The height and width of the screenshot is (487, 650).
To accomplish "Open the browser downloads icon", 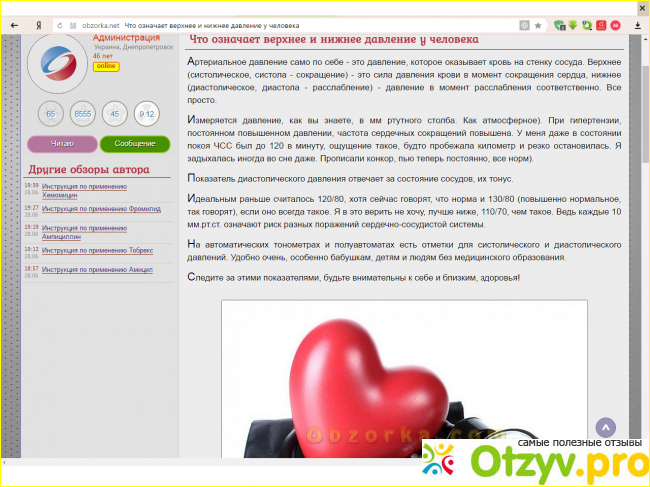I will coord(637,22).
